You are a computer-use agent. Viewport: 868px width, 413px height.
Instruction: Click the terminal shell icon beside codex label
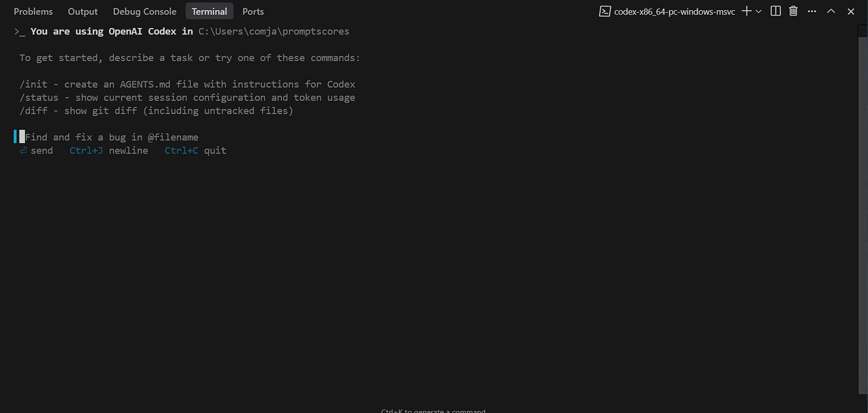click(x=604, y=11)
